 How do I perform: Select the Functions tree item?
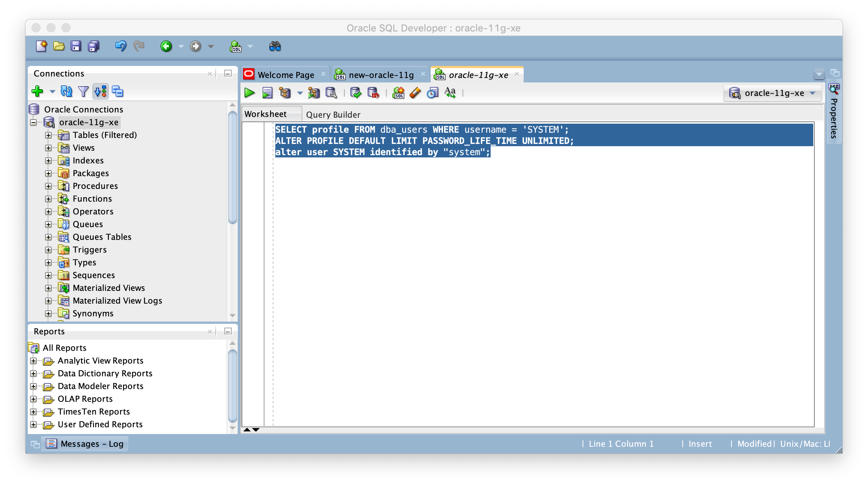click(x=92, y=199)
